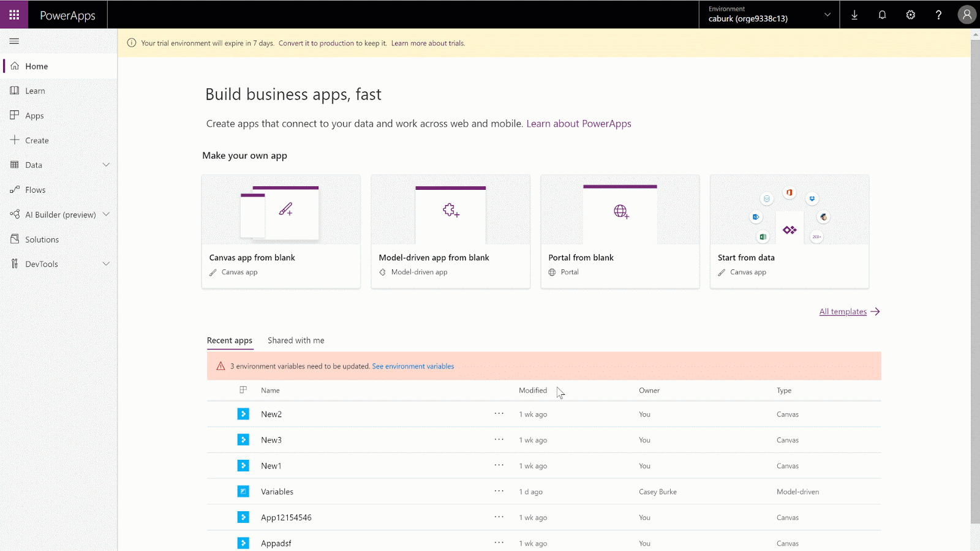Click the app type column header icon

(243, 390)
